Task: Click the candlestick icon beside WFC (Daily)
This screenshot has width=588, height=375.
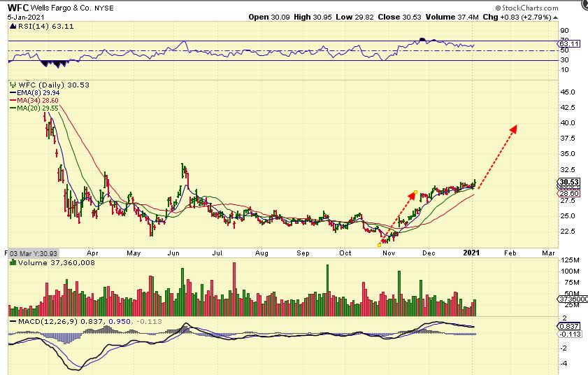Action: pos(13,85)
